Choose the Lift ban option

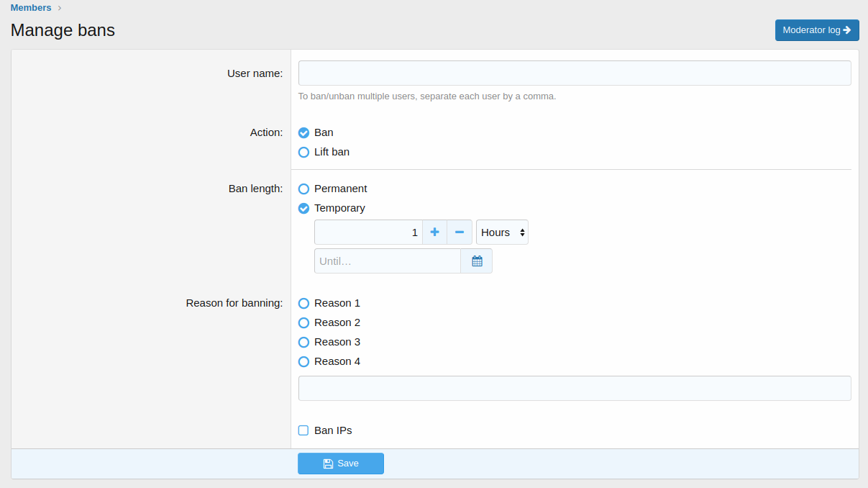[304, 152]
